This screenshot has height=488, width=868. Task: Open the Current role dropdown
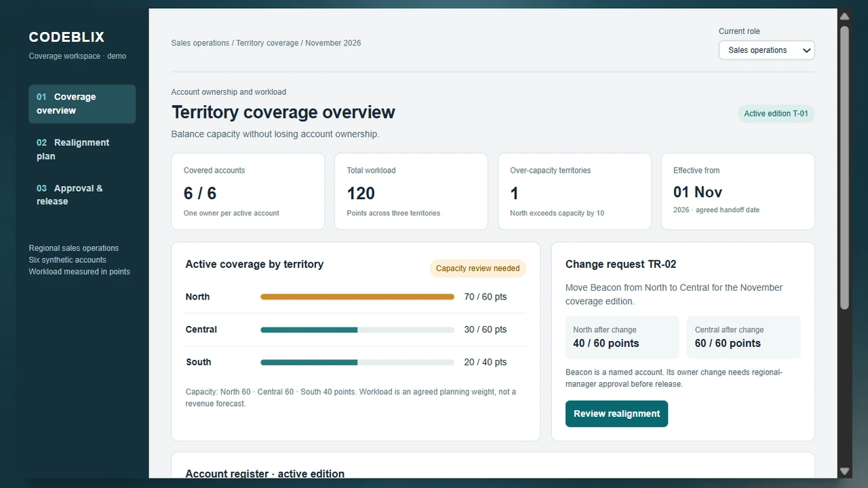pyautogui.click(x=766, y=50)
